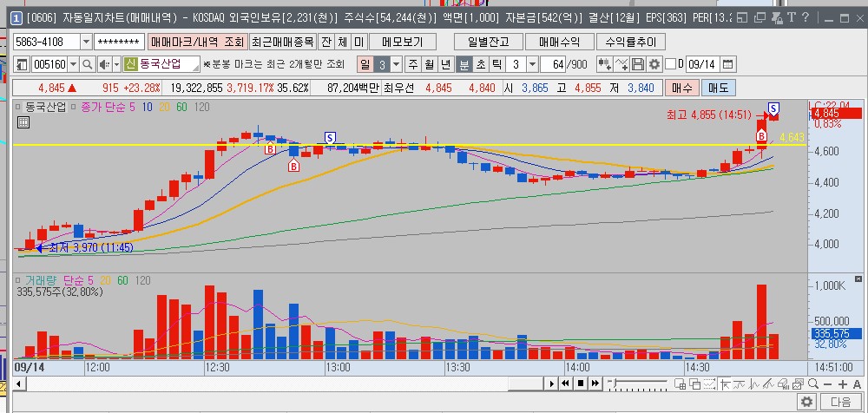This screenshot has width=868, height=413.
Task: Open the 매매수익 tab
Action: click(x=559, y=42)
